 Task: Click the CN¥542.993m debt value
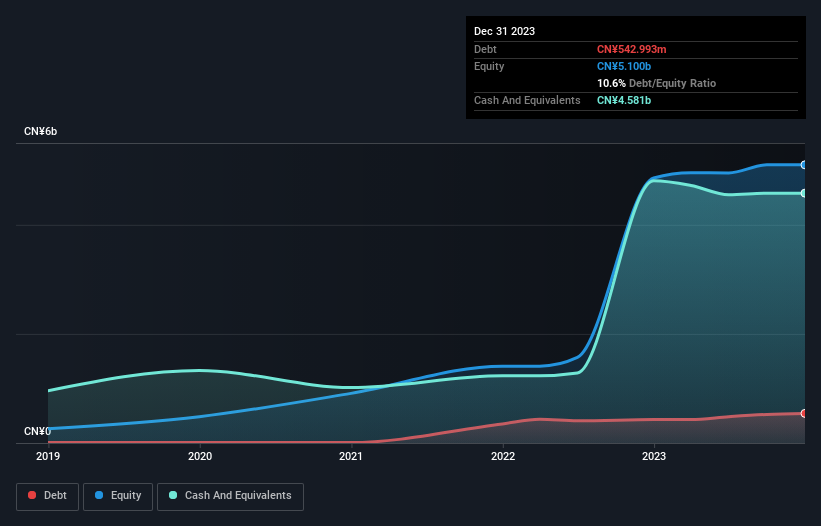[631, 49]
